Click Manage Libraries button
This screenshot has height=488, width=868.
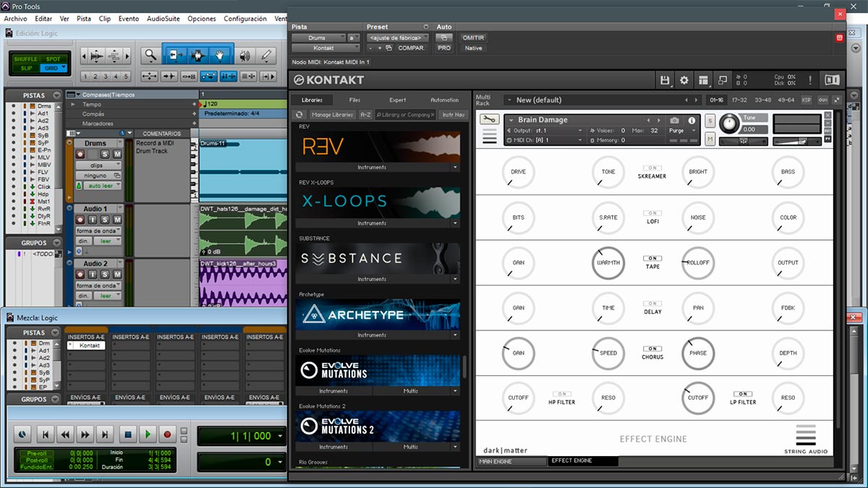point(332,114)
